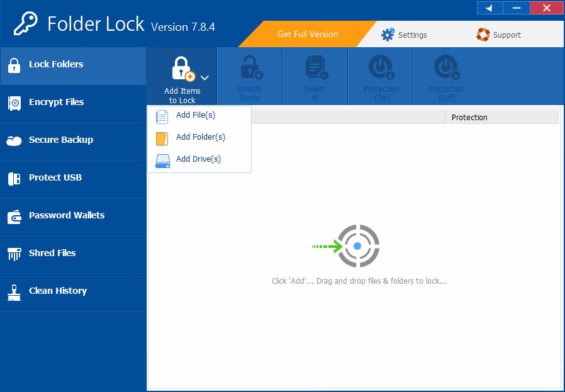Screen dimensions: 565x392
Task: Expand the Add Items to Lock chevron
Action: pos(204,77)
